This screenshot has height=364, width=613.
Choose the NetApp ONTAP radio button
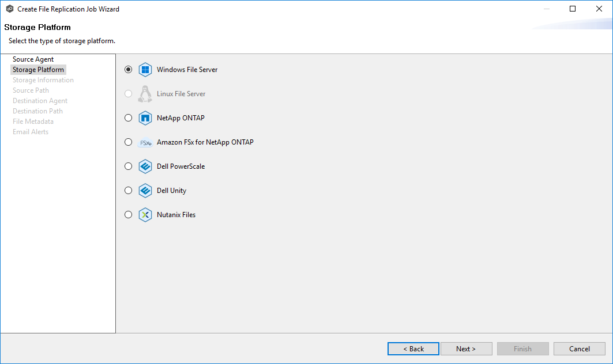point(128,118)
